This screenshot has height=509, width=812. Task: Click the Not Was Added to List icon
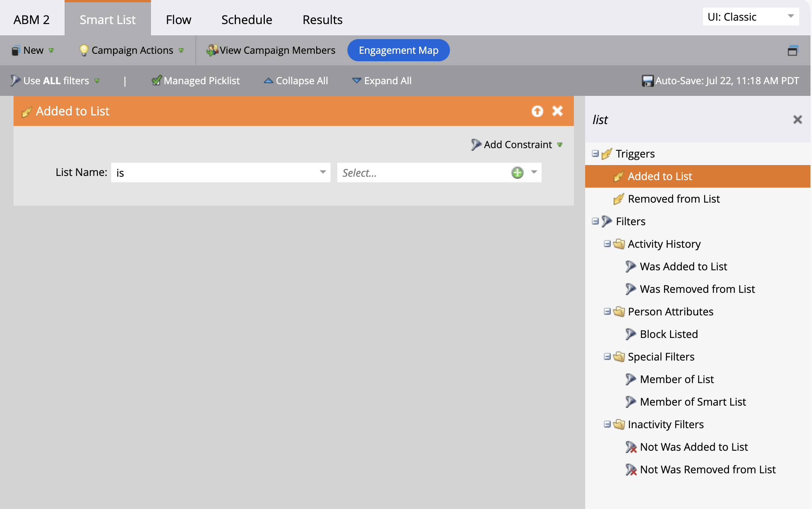tap(631, 447)
